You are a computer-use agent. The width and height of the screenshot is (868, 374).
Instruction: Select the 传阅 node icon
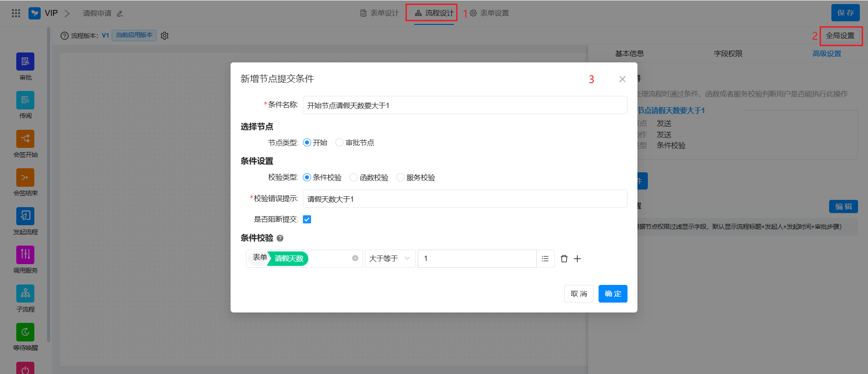tap(25, 100)
